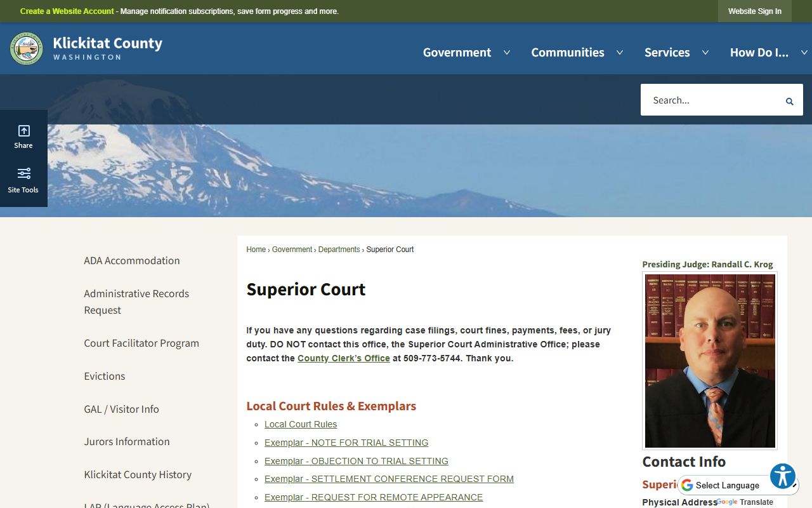The image size is (812, 508).
Task: Click the search magnifier icon
Action: coord(790,101)
